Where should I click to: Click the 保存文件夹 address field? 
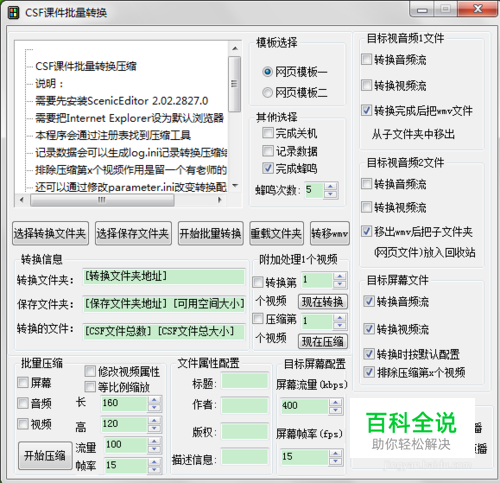[164, 304]
